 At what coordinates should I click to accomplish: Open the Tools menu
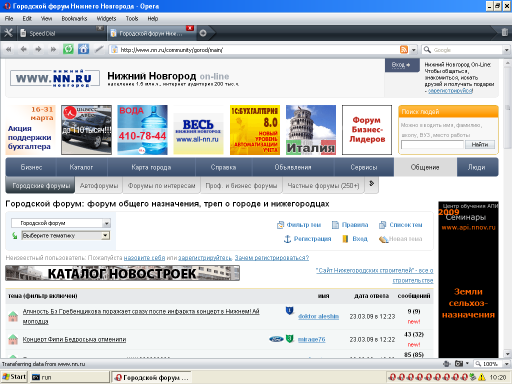pos(132,19)
